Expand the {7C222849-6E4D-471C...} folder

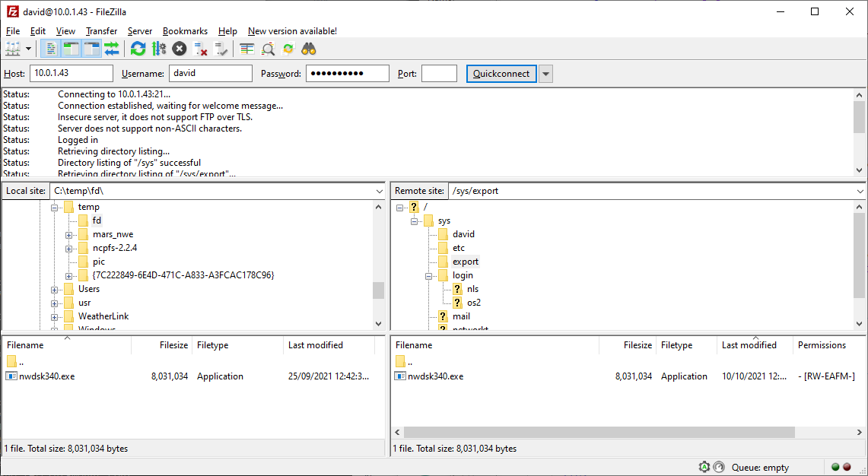coord(68,275)
